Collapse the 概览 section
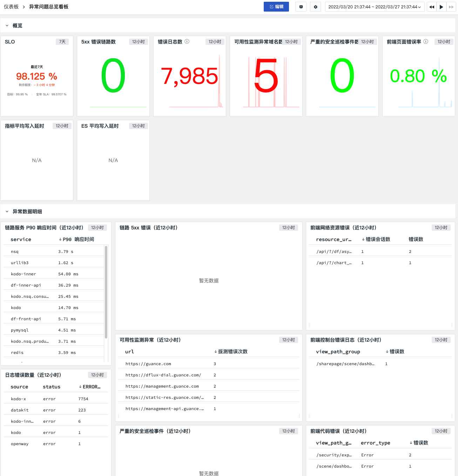The height and width of the screenshot is (476, 458). 7,26
